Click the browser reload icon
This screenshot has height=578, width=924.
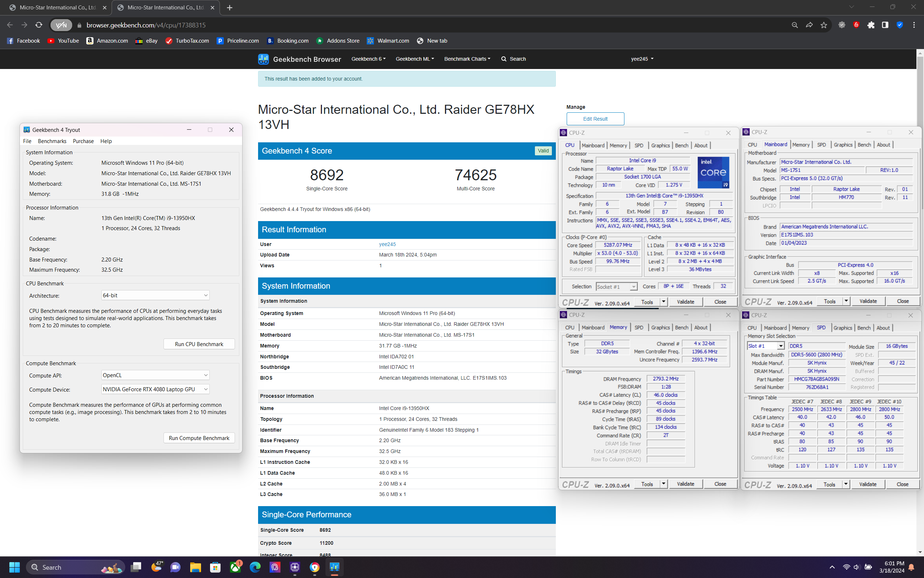tap(39, 25)
